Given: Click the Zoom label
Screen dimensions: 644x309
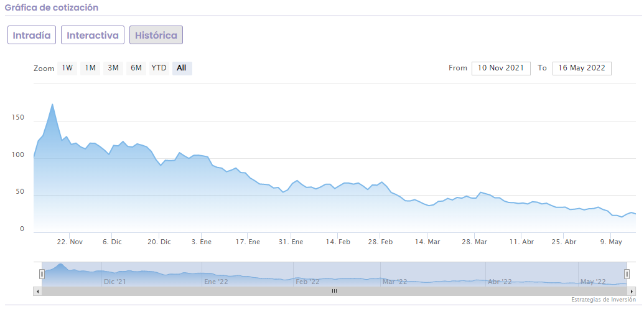Looking at the screenshot, I should (x=44, y=69).
